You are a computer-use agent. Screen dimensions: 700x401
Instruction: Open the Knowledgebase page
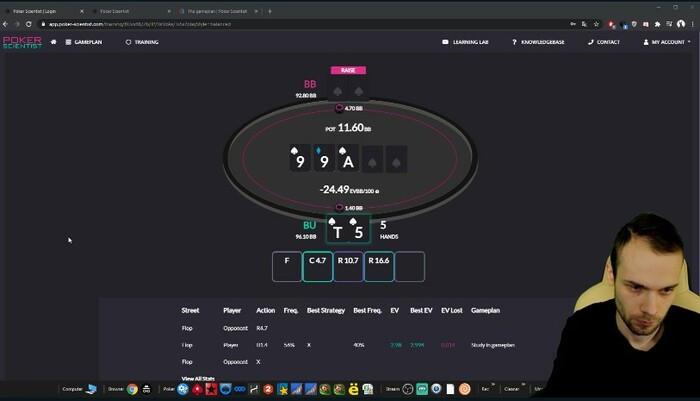538,42
